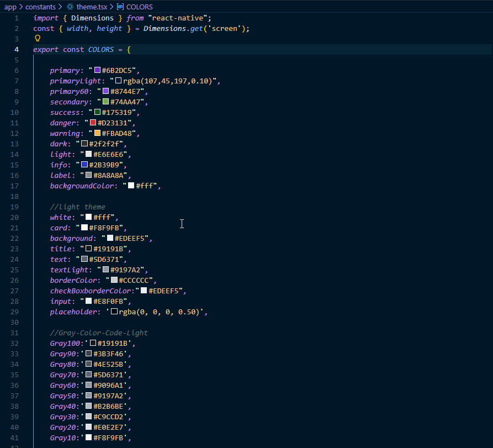This screenshot has height=448, width=493.
Task: Open the theme.tsx breadcrumb item
Action: point(92,7)
